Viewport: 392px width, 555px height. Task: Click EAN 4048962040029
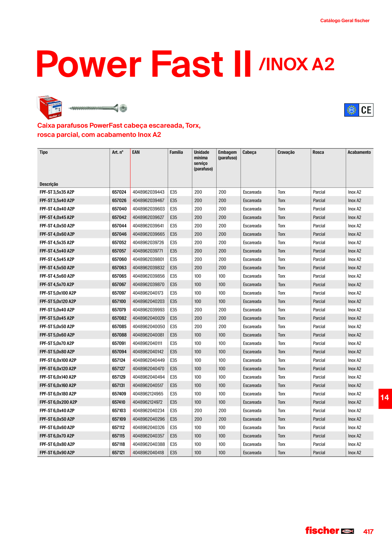pos(149,318)
